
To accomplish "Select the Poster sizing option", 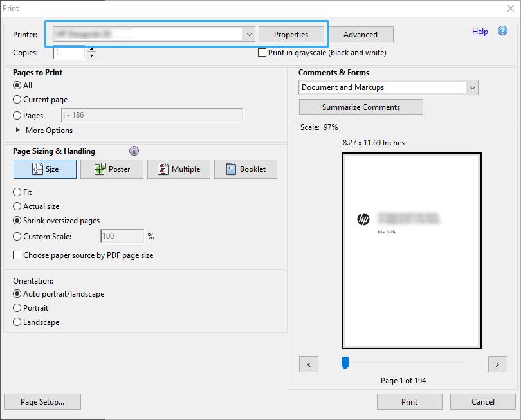I will [112, 169].
